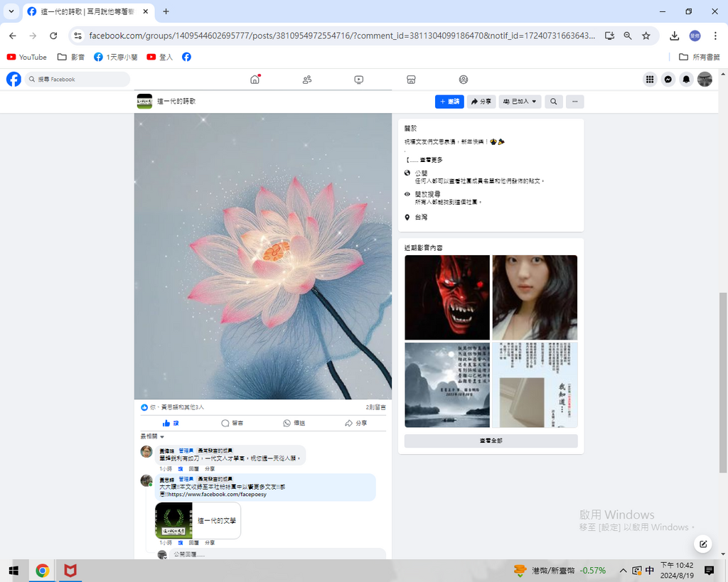Toggle the 讚 like button on post
This screenshot has height=582, width=728.
tap(171, 423)
